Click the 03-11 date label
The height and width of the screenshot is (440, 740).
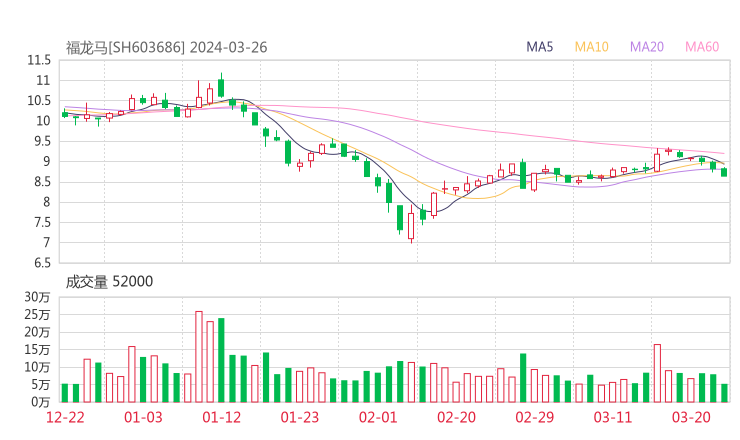point(613,417)
